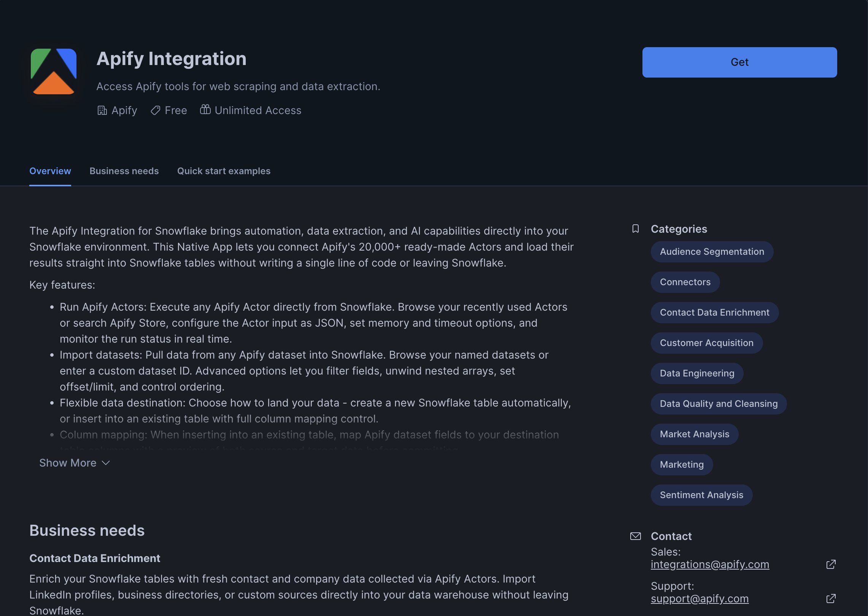868x616 pixels.
Task: Select the Overview tab
Action: 50,171
